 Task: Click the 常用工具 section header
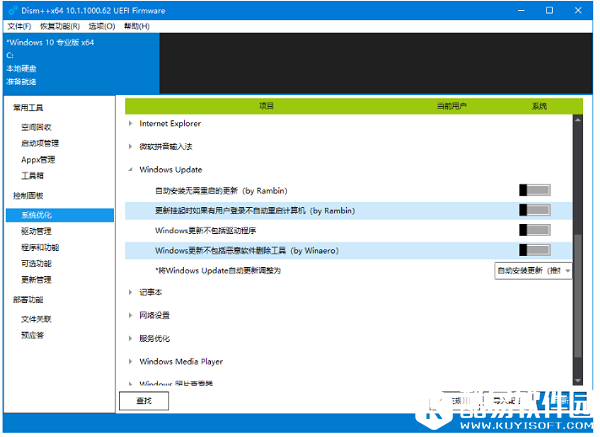[x=28, y=108]
